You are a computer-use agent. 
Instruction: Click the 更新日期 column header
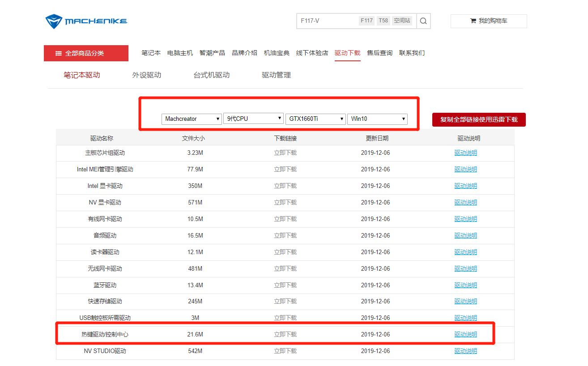click(377, 138)
